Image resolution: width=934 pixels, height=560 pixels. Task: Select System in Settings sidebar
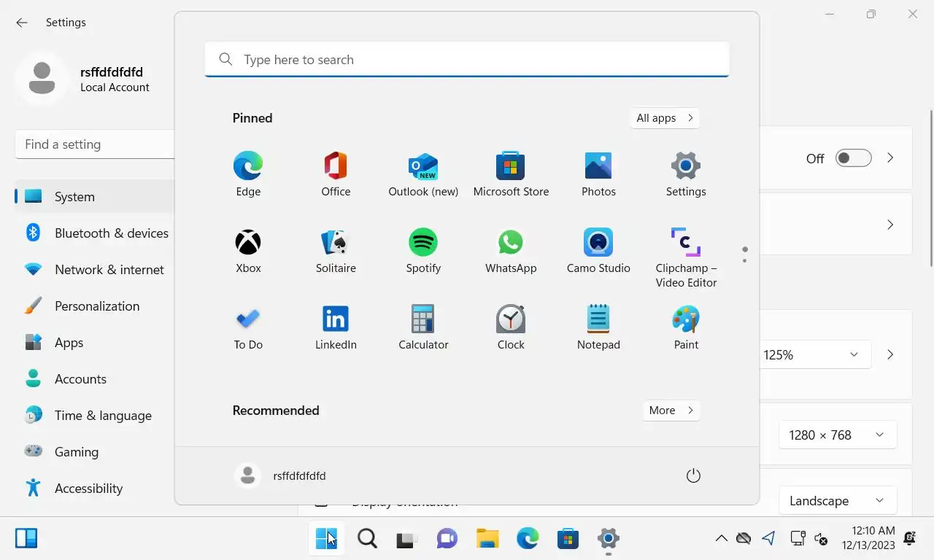[x=95, y=197]
